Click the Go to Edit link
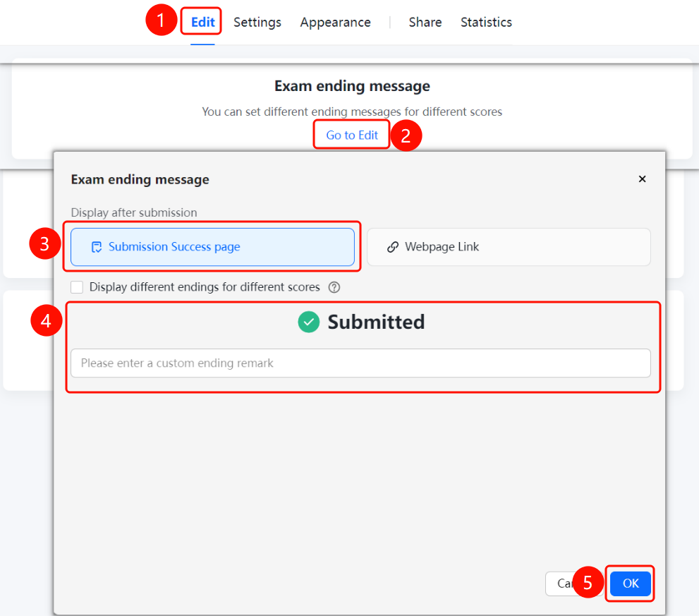This screenshot has width=699, height=616. [x=352, y=135]
